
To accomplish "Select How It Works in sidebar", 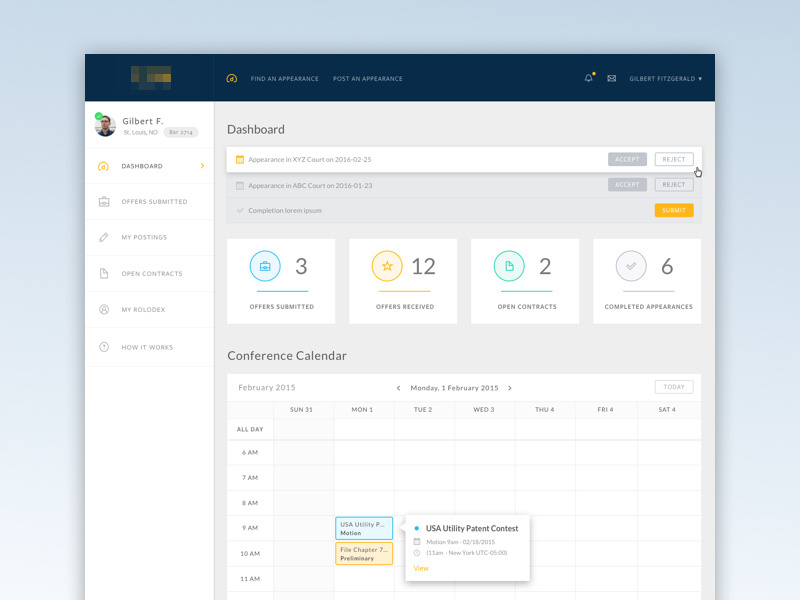I will [x=149, y=347].
